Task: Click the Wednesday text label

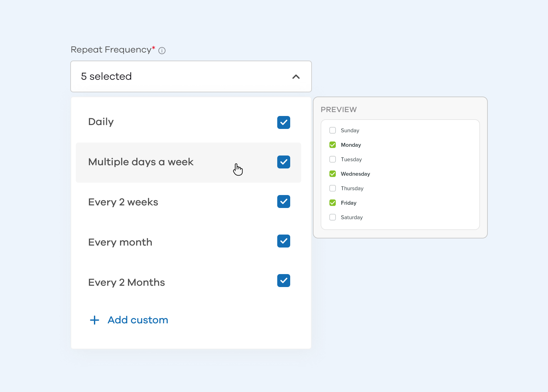Action: [355, 174]
